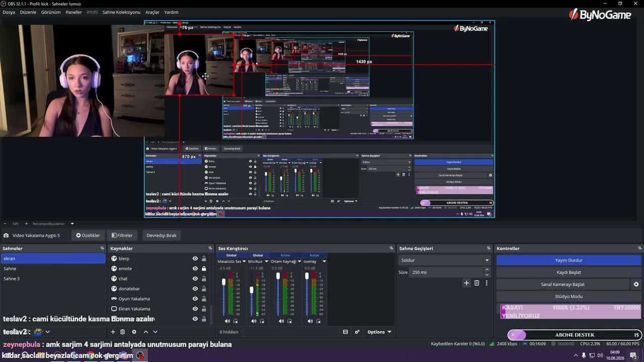The width and height of the screenshot is (644, 362).
Task: Move selected source up
Action: click(146, 332)
